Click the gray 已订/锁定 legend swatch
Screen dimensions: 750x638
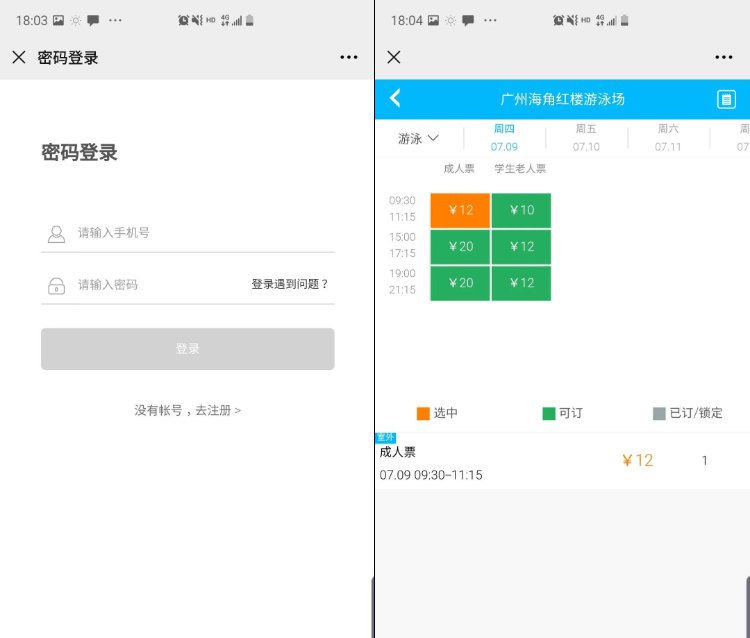[659, 413]
